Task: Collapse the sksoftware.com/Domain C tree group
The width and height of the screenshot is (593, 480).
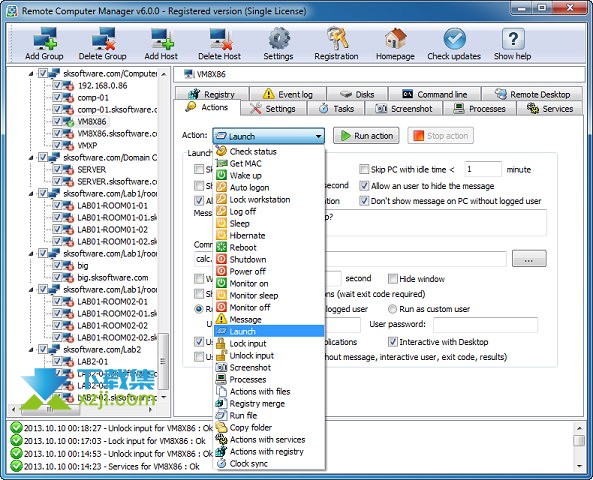Action: [31, 157]
